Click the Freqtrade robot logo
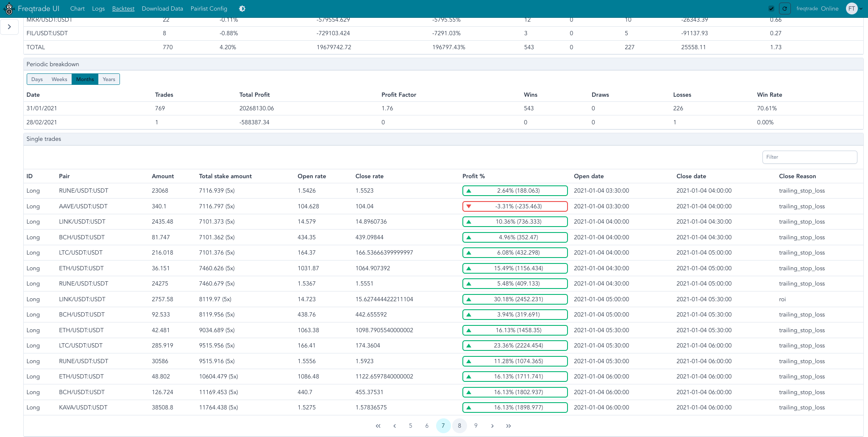 (8, 8)
